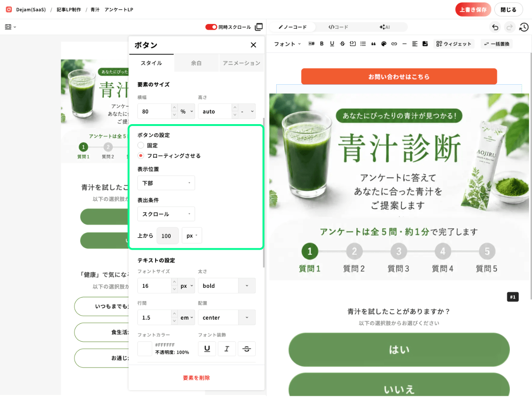
Task: Open the 配置 center dropdown
Action: (227, 317)
